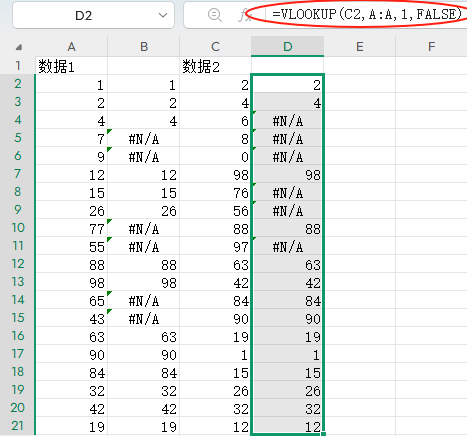Open the Name Box dropdown arrow
Screen dimensions: 467x436
(x=163, y=15)
